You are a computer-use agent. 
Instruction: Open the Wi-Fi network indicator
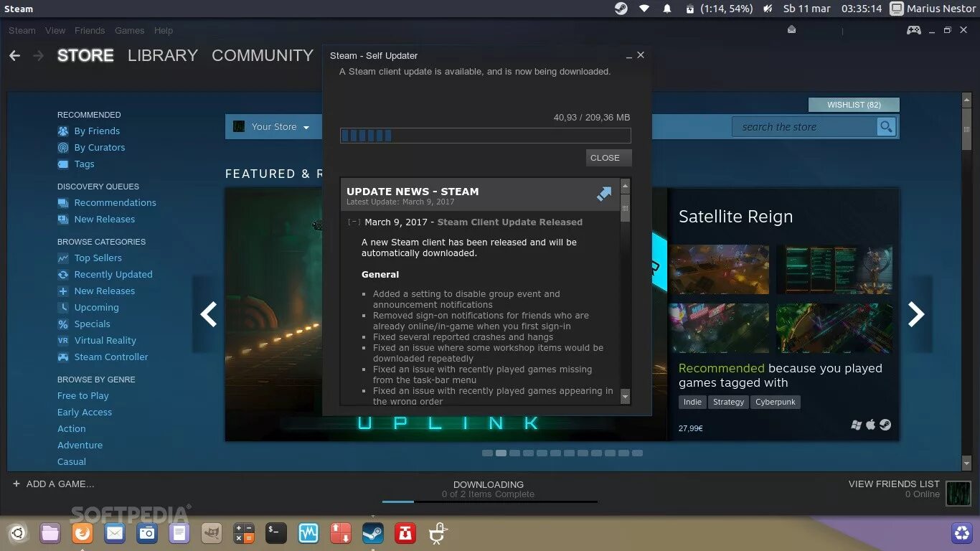click(644, 9)
